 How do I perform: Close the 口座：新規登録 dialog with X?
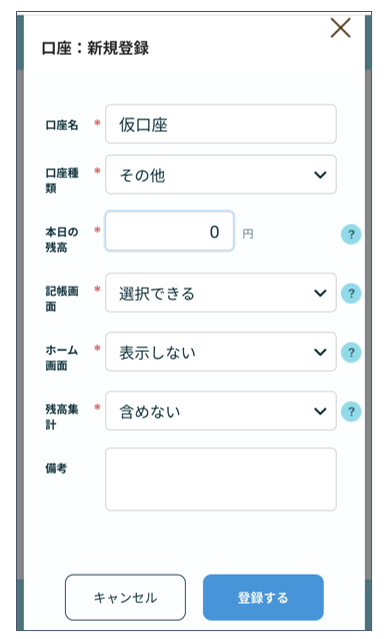pyautogui.click(x=341, y=28)
